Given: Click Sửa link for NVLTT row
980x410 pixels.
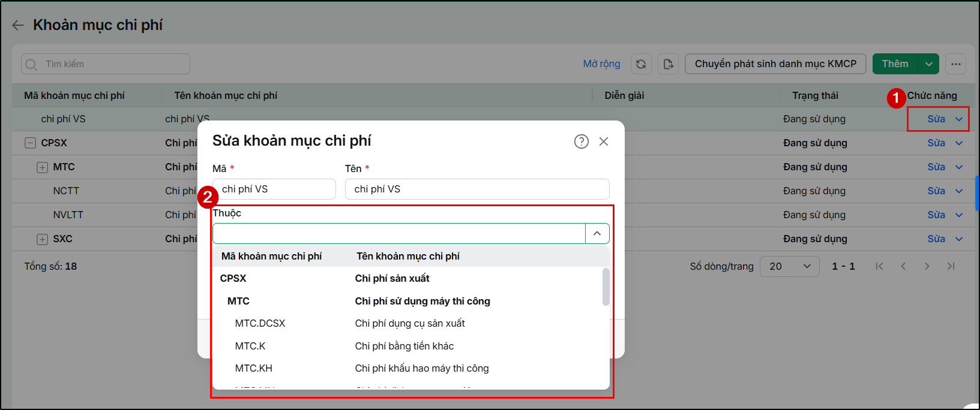Looking at the screenshot, I should tap(936, 215).
